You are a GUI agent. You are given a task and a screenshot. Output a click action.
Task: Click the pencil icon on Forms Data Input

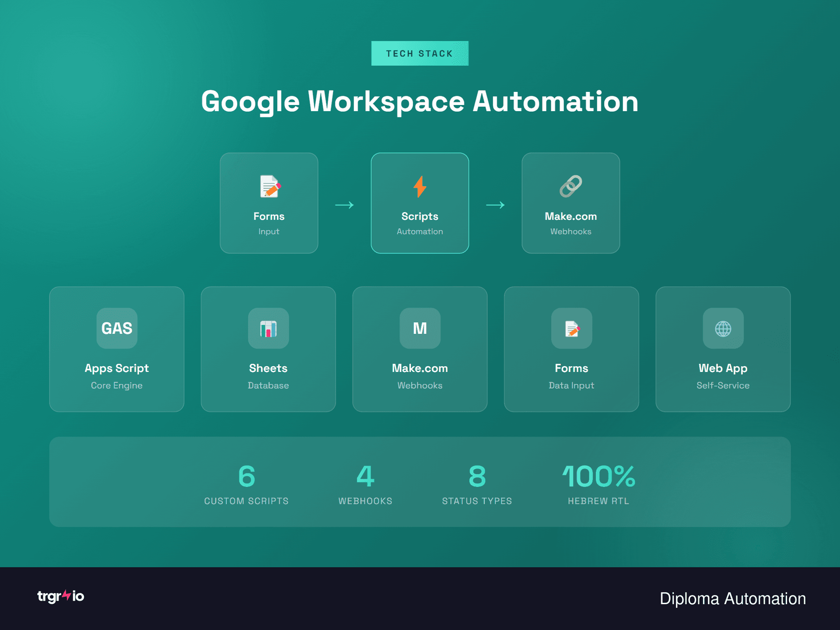(x=571, y=329)
